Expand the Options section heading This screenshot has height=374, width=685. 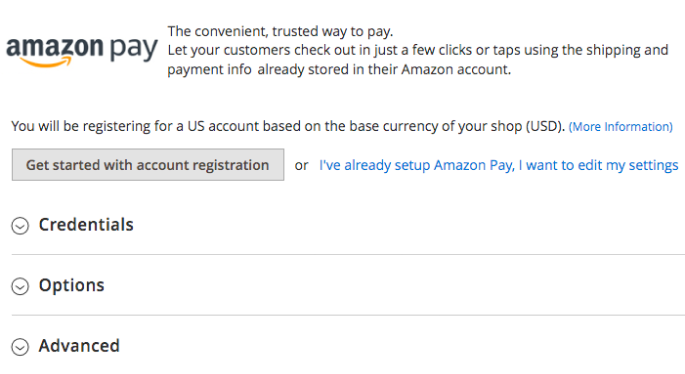[x=72, y=285]
